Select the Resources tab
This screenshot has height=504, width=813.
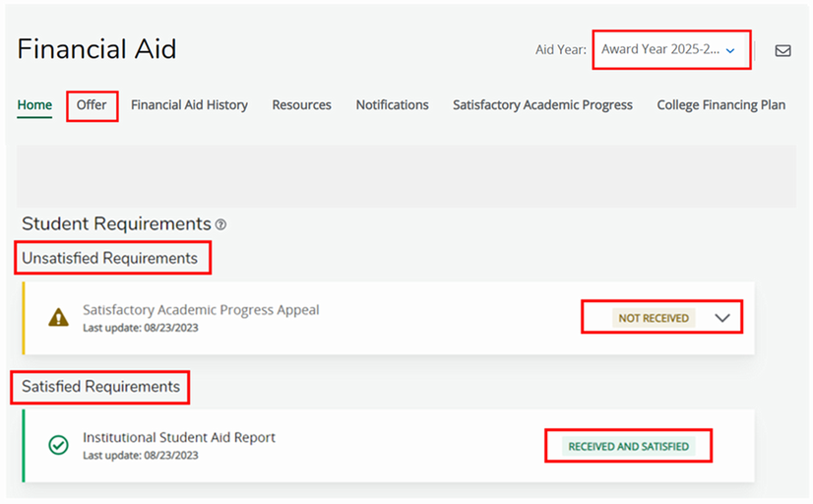point(302,104)
